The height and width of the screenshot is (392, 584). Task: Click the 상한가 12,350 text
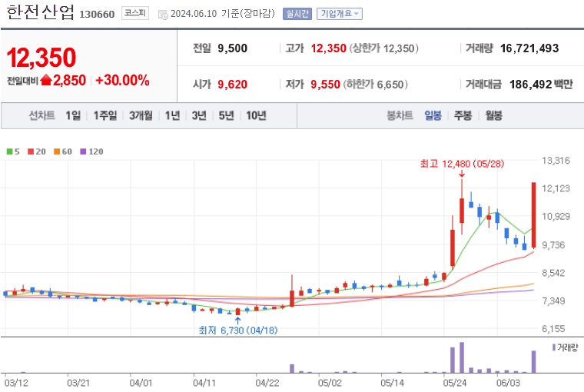click(383, 48)
